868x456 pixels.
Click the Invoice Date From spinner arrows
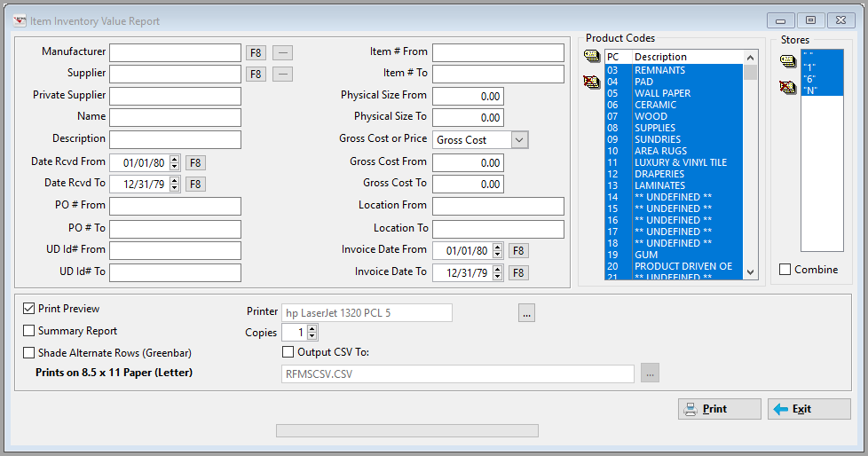(x=497, y=251)
